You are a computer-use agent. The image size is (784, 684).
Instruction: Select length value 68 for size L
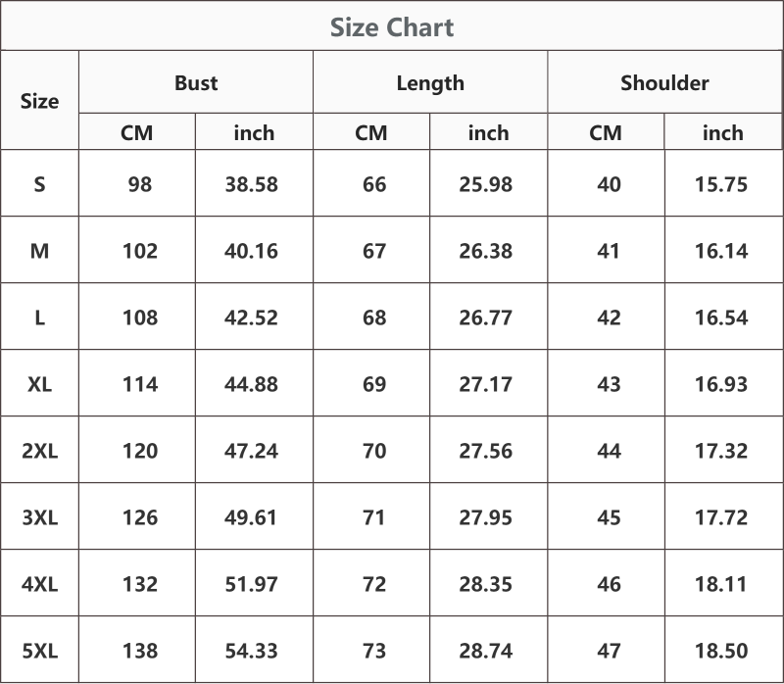tap(374, 318)
